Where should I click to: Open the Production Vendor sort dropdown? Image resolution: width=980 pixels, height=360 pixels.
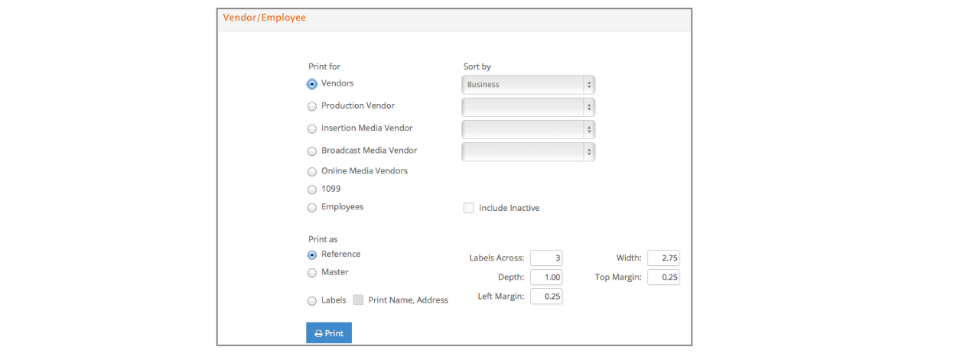[x=529, y=107]
